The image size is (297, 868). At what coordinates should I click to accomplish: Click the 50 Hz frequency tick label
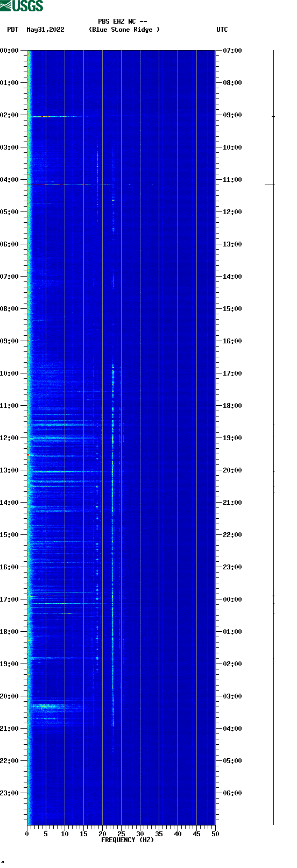(x=215, y=834)
